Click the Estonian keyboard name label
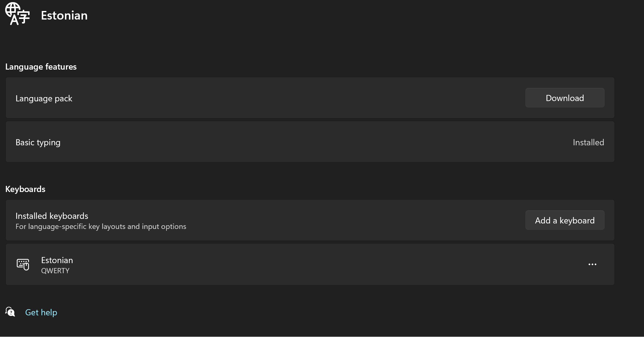The width and height of the screenshot is (644, 337). [57, 260]
